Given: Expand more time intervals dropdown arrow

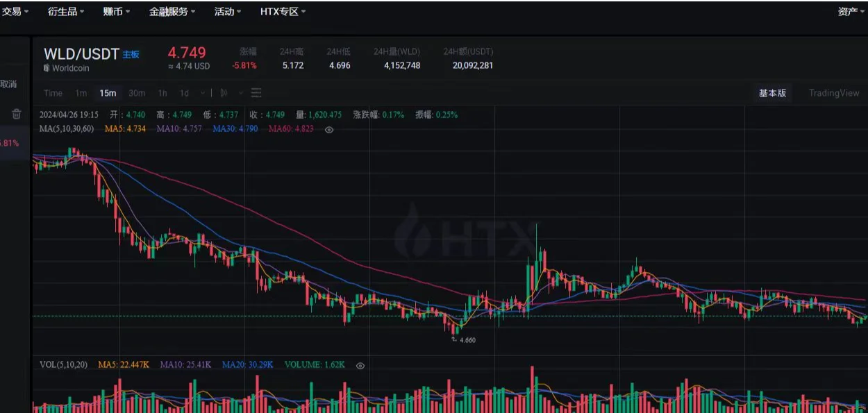Looking at the screenshot, I should pyautogui.click(x=202, y=93).
